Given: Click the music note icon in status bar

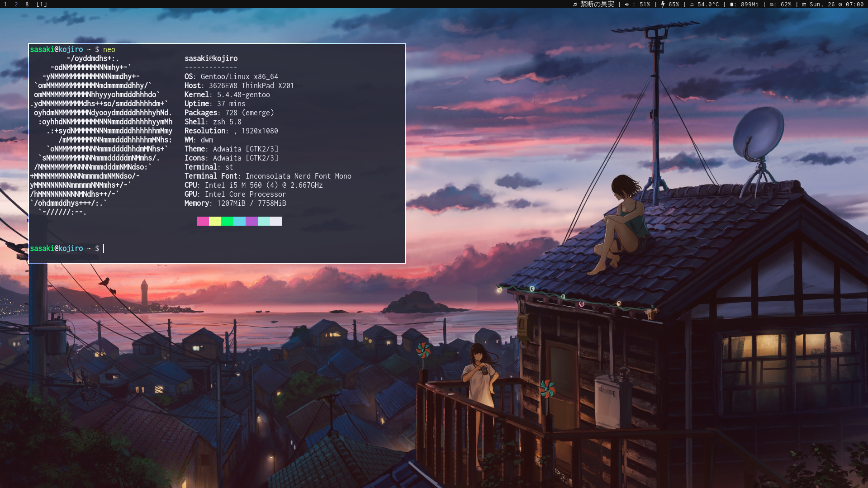Looking at the screenshot, I should coord(575,5).
